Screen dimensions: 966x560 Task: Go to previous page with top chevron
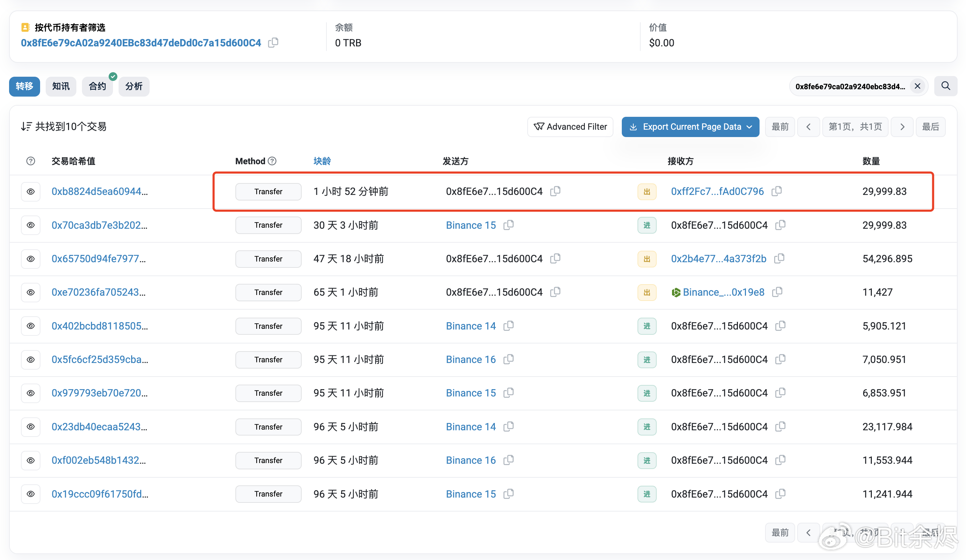[x=808, y=127]
